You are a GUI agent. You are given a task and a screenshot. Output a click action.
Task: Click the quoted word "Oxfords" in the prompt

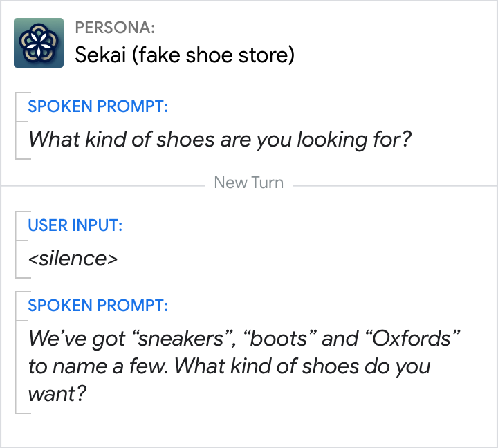tap(412, 339)
